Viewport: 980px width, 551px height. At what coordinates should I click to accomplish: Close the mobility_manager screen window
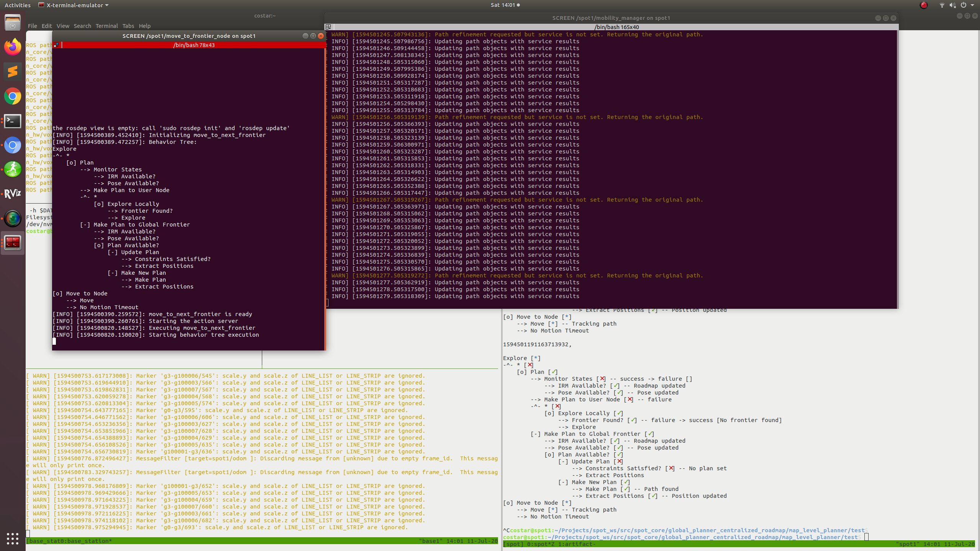(x=893, y=18)
